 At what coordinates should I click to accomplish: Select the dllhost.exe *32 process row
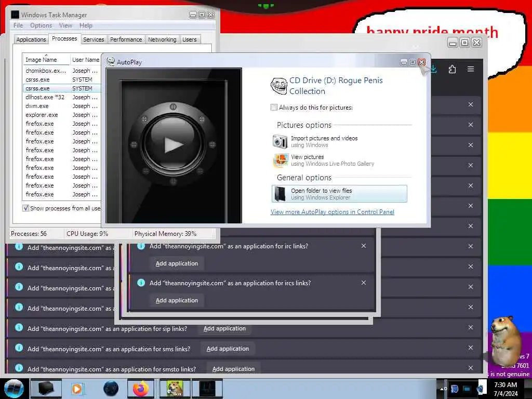click(x=62, y=97)
